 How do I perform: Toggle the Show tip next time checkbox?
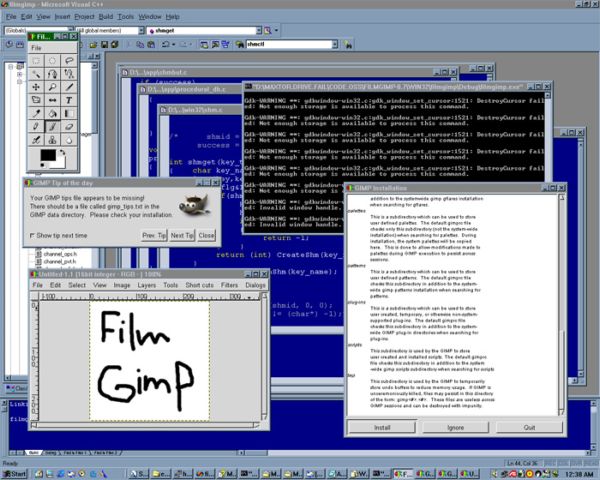[x=30, y=235]
